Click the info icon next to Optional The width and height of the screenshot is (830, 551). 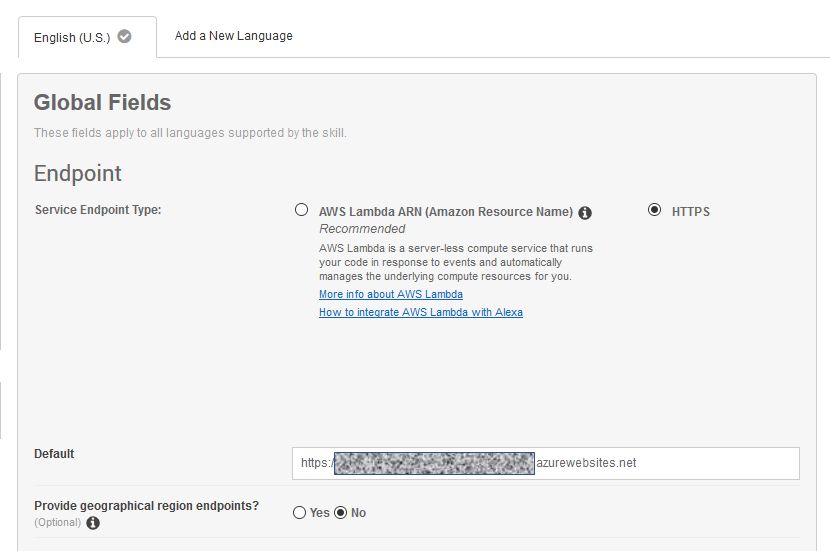point(93,523)
